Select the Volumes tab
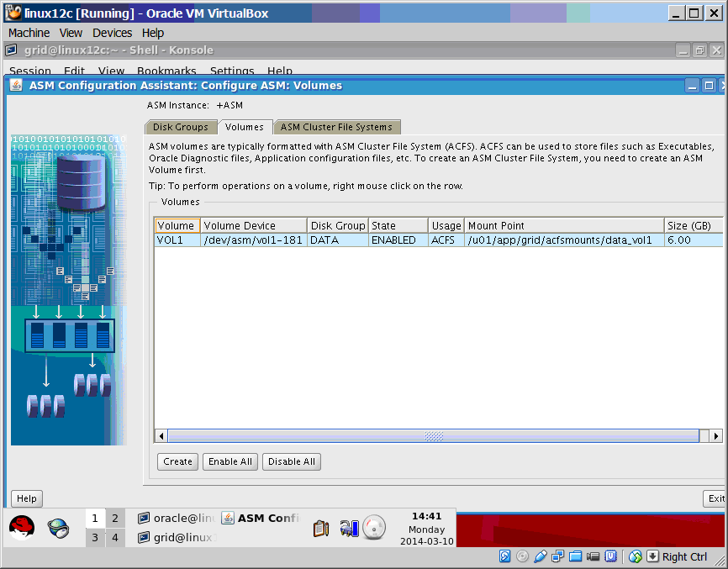This screenshot has width=728, height=569. 245,127
